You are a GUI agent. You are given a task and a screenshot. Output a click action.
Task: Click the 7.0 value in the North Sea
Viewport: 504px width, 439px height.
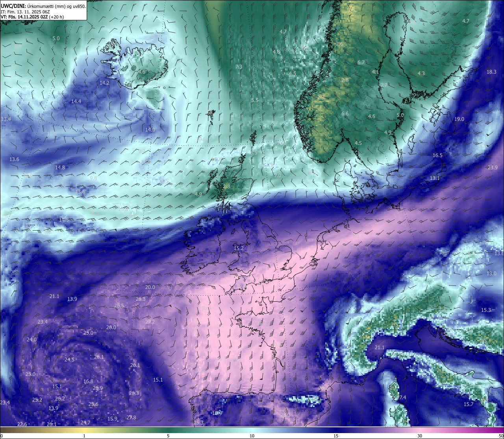pos(278,176)
